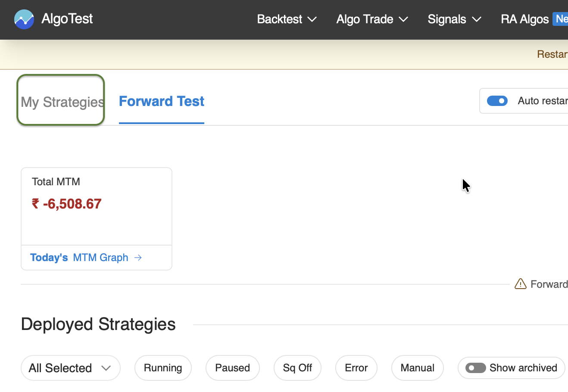Click the warning triangle beside Forward text
The width and height of the screenshot is (568, 392).
click(521, 283)
